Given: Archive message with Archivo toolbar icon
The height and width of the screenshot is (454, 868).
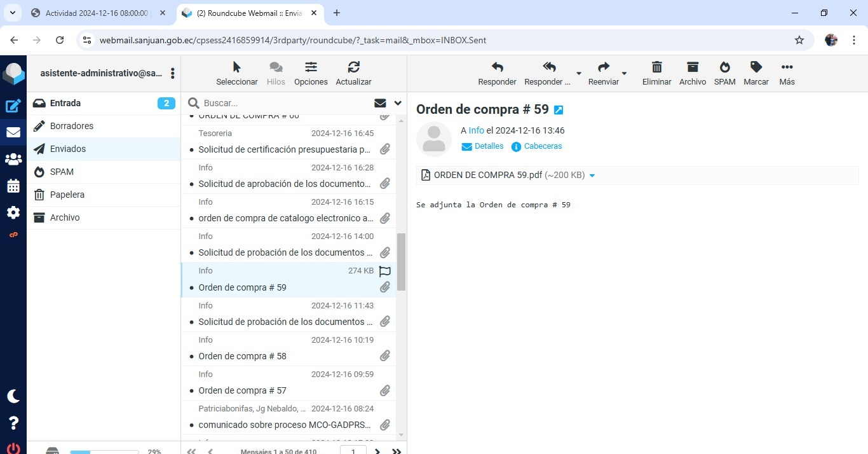Looking at the screenshot, I should click(x=692, y=67).
